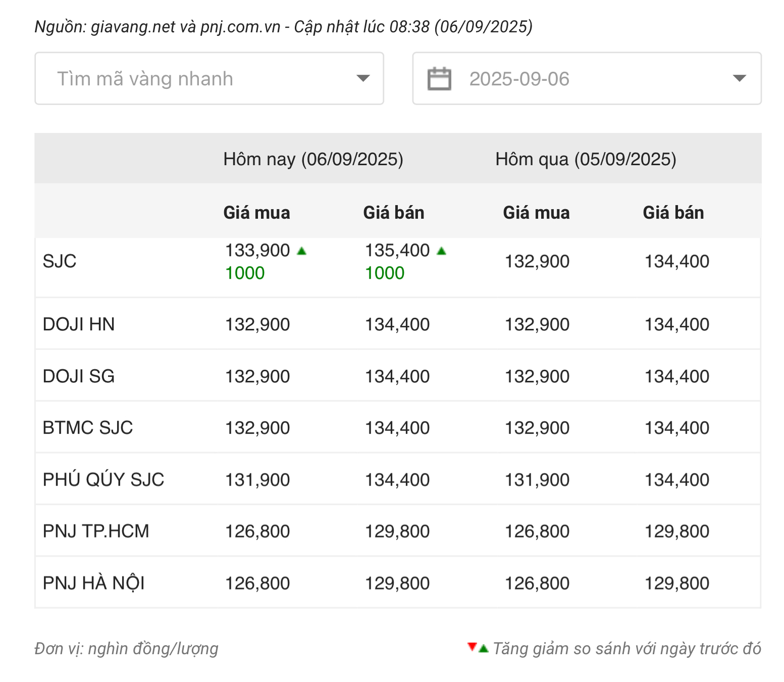Select the BTMC SJC row name
784x682 pixels.
pos(87,428)
